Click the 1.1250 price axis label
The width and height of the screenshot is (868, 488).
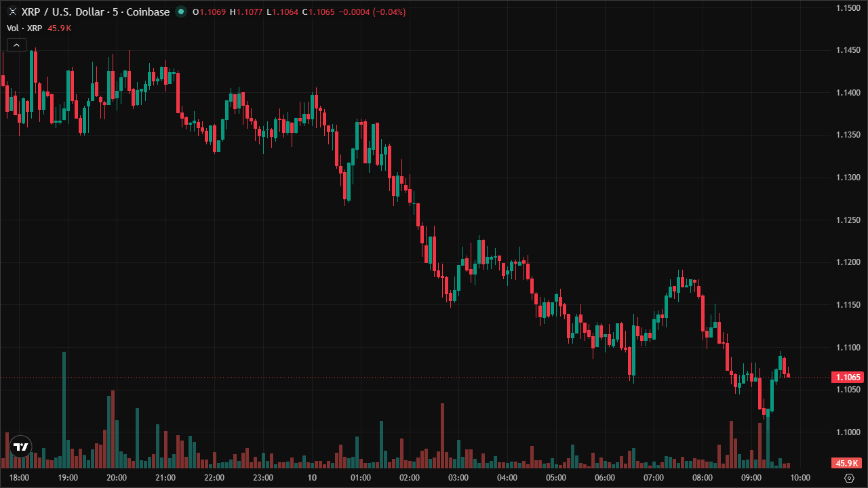click(x=848, y=220)
